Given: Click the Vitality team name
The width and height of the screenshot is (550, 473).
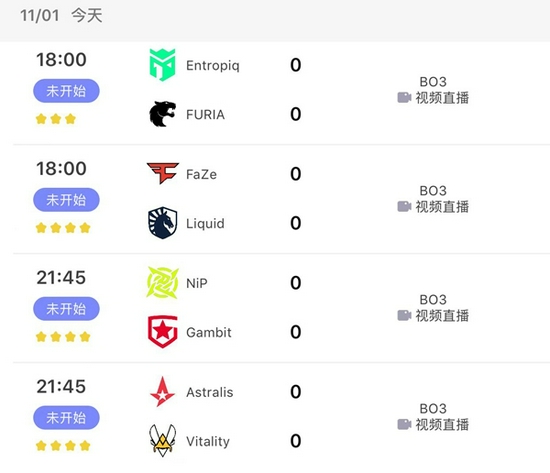Looking at the screenshot, I should tap(208, 441).
